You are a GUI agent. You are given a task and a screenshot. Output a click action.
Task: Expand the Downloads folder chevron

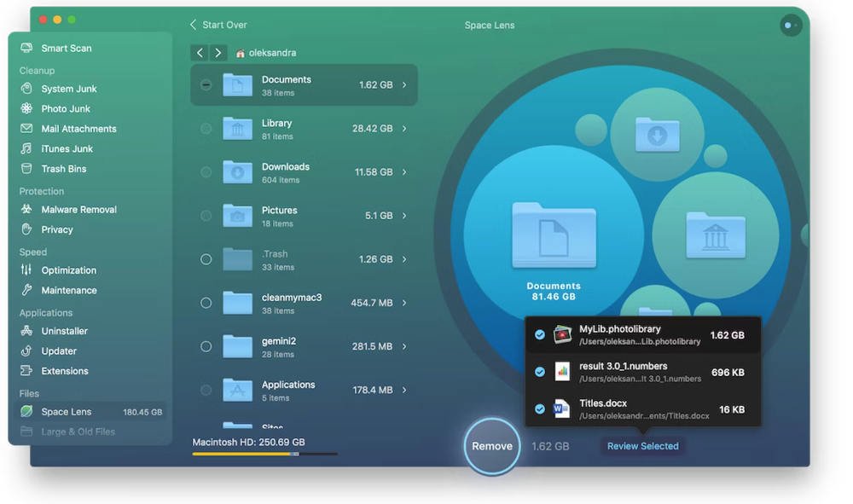(x=404, y=171)
